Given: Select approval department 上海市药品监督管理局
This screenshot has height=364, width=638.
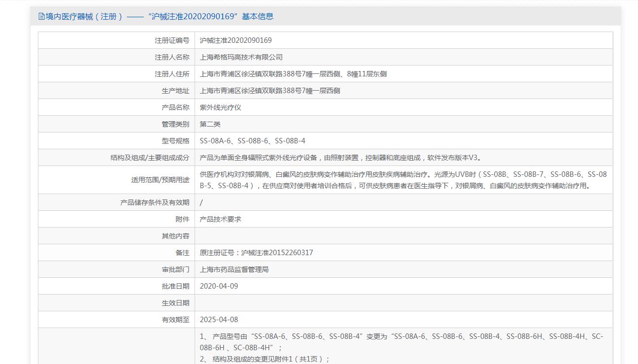Looking at the screenshot, I should (x=234, y=269).
